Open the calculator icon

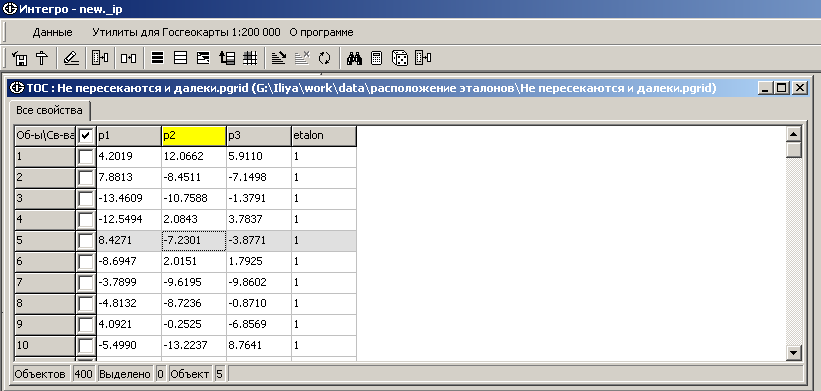376,58
